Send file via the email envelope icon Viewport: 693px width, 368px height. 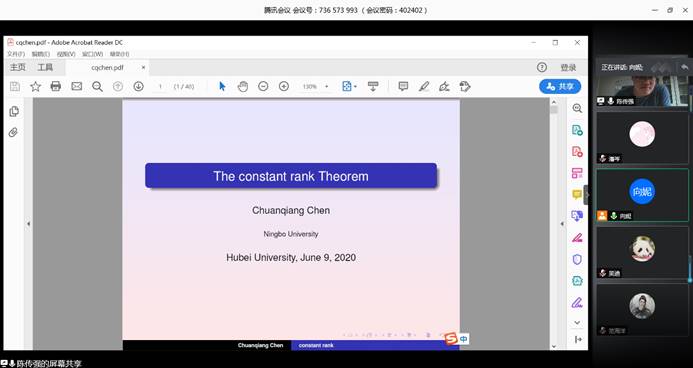(76, 86)
